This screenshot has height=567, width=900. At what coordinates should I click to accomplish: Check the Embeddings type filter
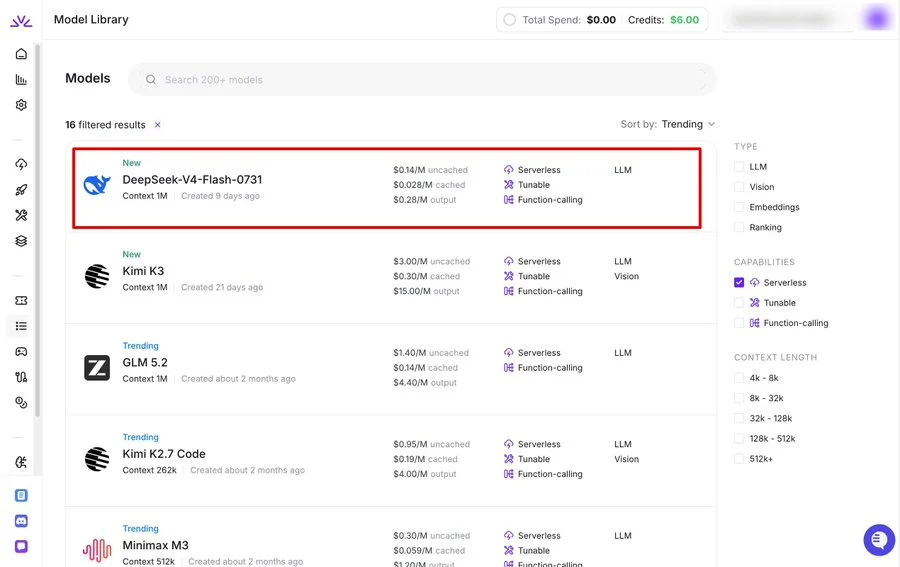[x=739, y=207]
